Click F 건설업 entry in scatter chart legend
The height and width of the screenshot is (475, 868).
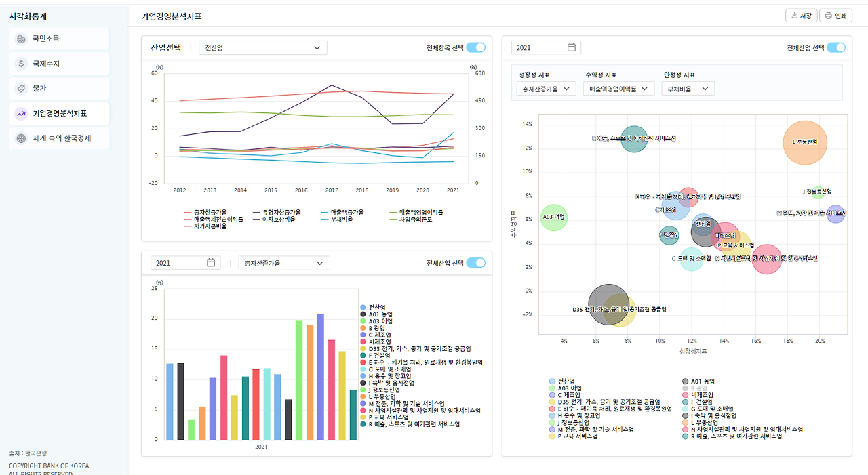pos(698,402)
